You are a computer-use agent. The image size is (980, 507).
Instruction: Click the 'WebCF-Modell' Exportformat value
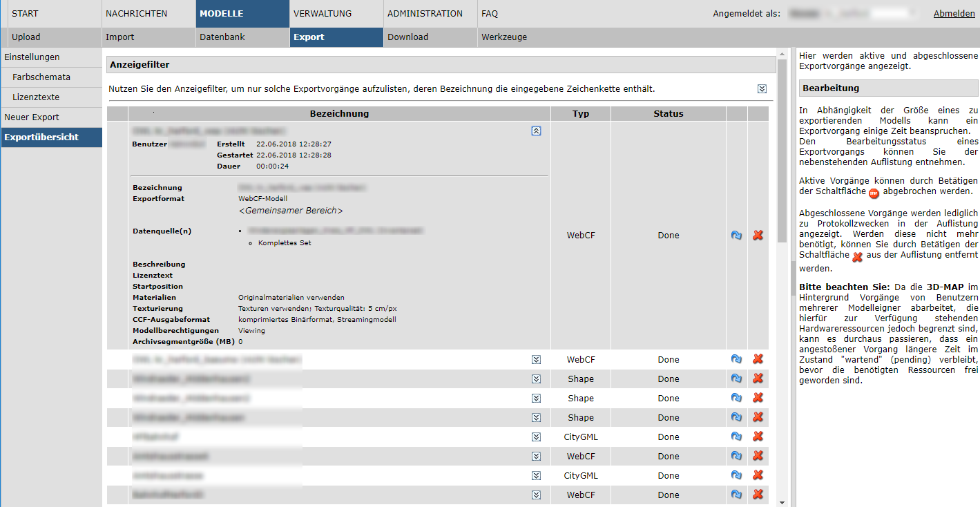click(262, 199)
